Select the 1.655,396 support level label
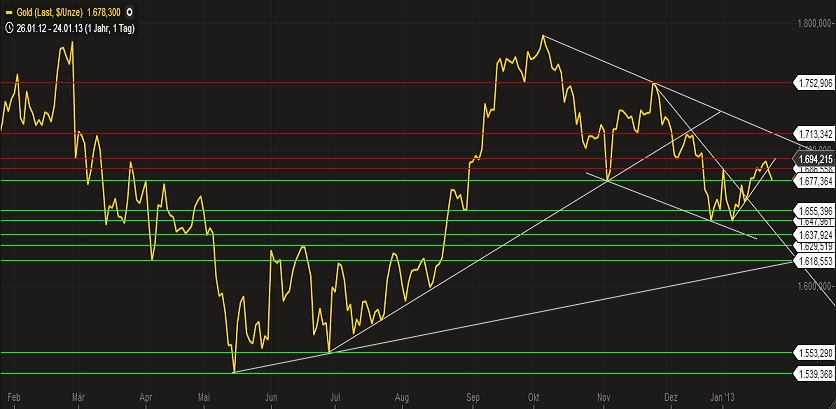Image resolution: width=836 pixels, height=409 pixels. tap(814, 211)
